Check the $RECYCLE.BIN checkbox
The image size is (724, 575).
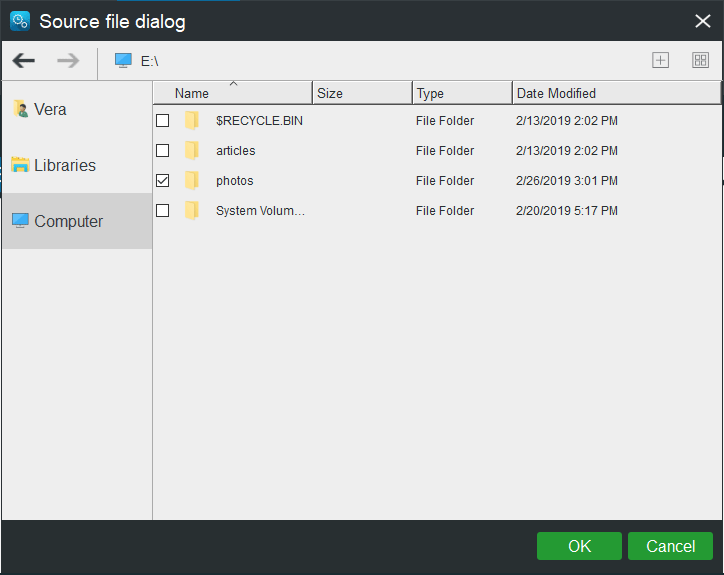tap(163, 121)
